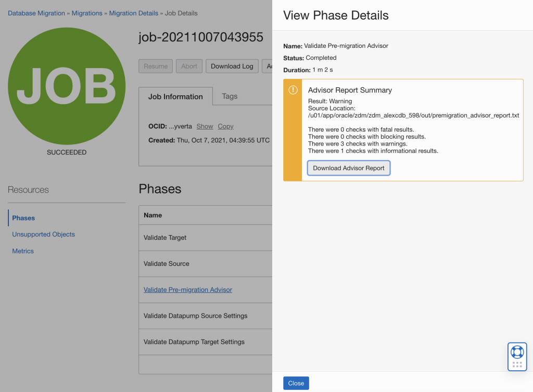This screenshot has height=392, width=533.
Task: Show the full OCID value
Action: [x=205, y=126]
